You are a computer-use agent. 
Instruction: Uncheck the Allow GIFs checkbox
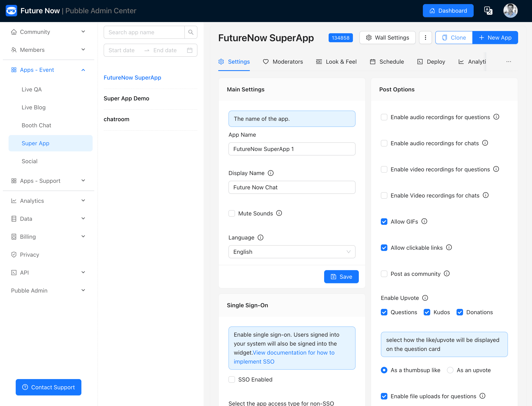point(384,222)
